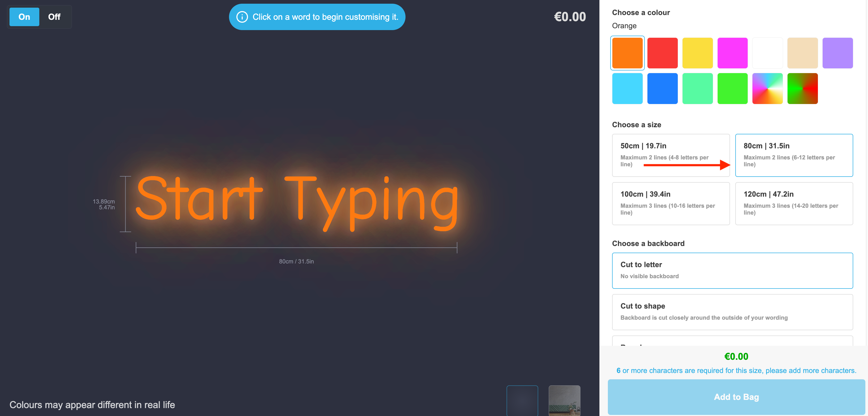Screen dimensions: 868x416
Task: Choose the 100cm | 39.4in size
Action: point(671,203)
